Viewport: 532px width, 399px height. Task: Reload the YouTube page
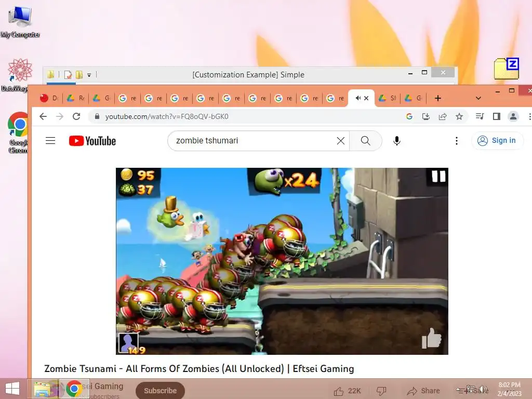[77, 116]
